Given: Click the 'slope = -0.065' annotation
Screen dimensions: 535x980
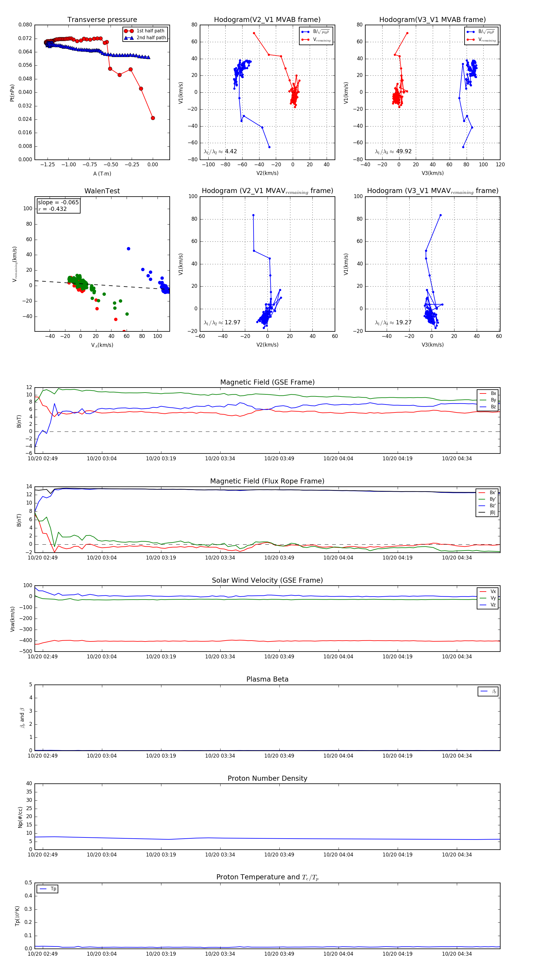Looking at the screenshot, I should click(58, 203).
